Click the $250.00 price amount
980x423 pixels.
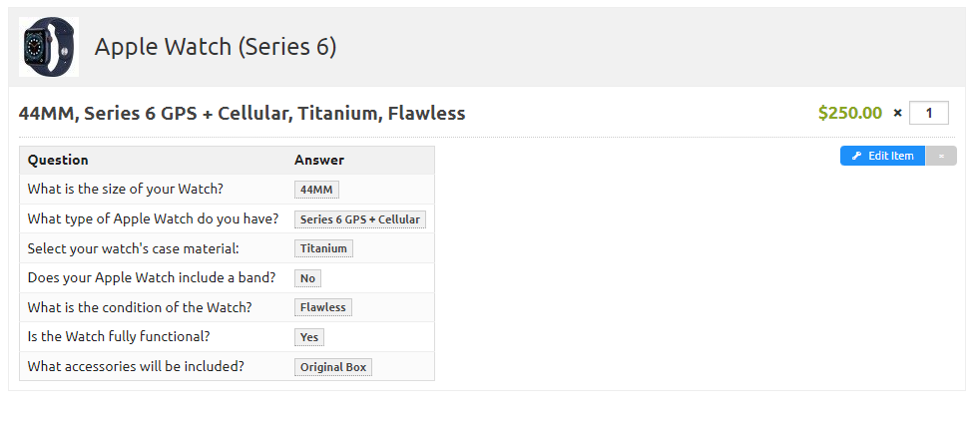point(850,113)
